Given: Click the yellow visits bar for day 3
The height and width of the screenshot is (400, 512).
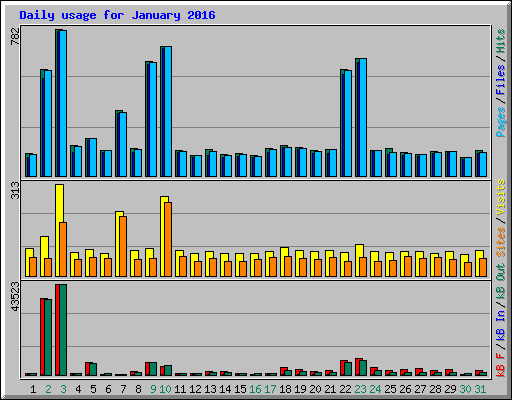Looking at the screenshot, I should (x=58, y=230).
